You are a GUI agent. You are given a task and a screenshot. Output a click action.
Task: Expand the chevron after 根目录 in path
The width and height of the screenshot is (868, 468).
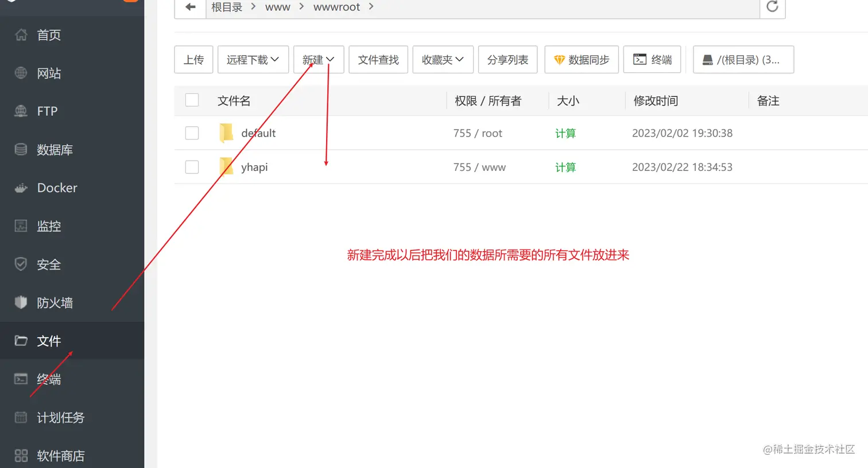(253, 6)
